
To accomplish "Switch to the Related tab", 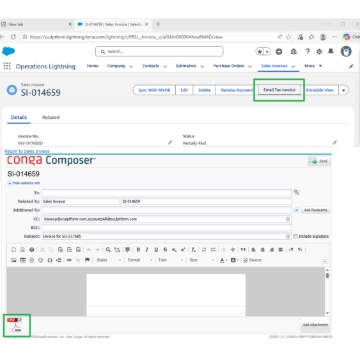I will click(51, 117).
